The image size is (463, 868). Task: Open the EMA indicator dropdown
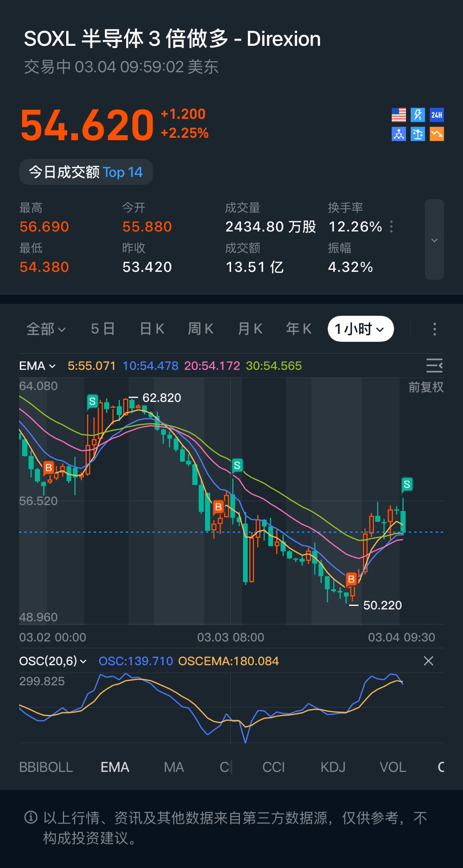[37, 366]
